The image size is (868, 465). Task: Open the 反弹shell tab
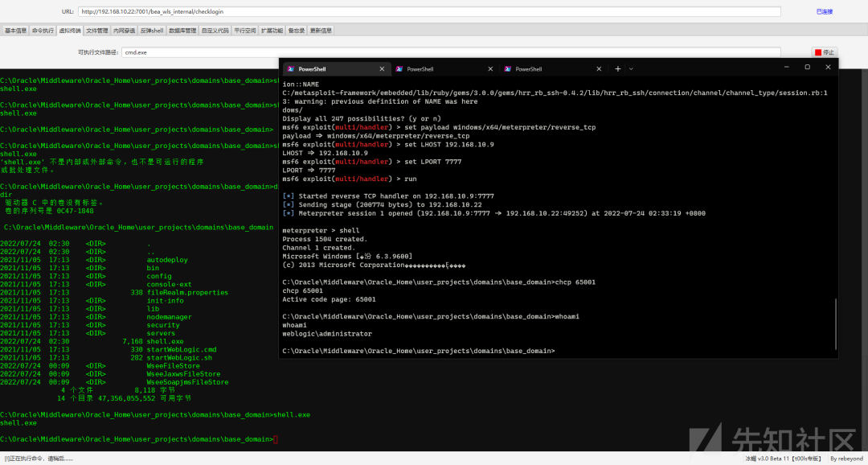[152, 31]
